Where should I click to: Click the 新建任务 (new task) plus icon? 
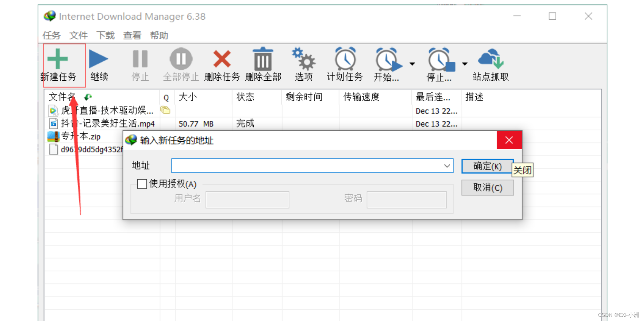pos(58,59)
